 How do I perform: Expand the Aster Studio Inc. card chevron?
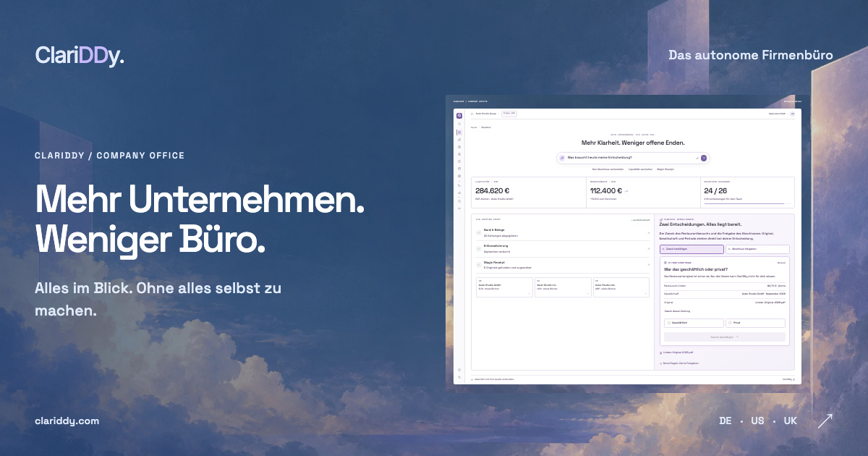[587, 293]
